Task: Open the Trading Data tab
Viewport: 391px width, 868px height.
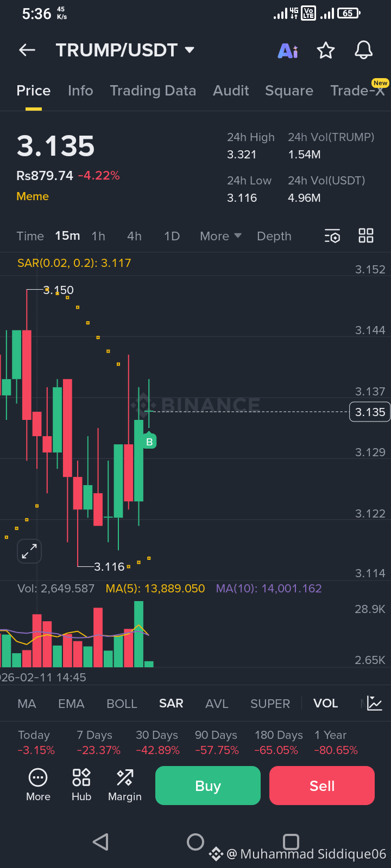Action: pos(153,91)
